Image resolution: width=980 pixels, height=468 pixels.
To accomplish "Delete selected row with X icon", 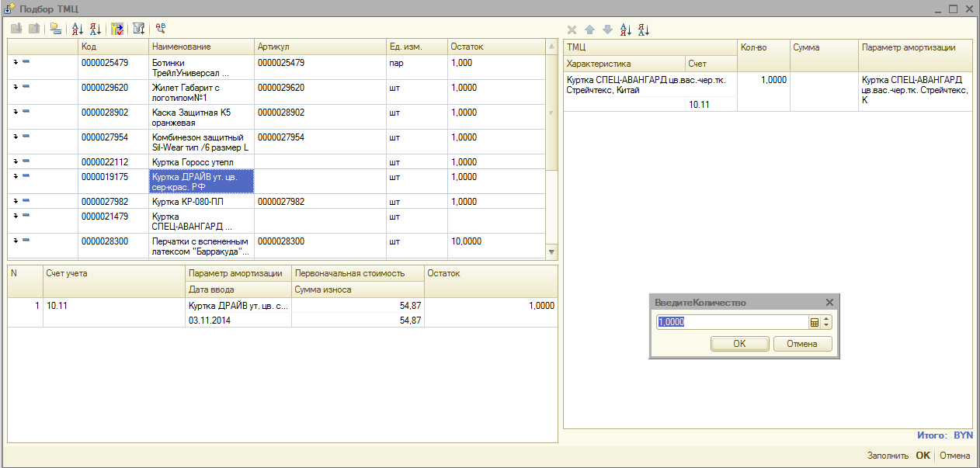I will (x=572, y=29).
